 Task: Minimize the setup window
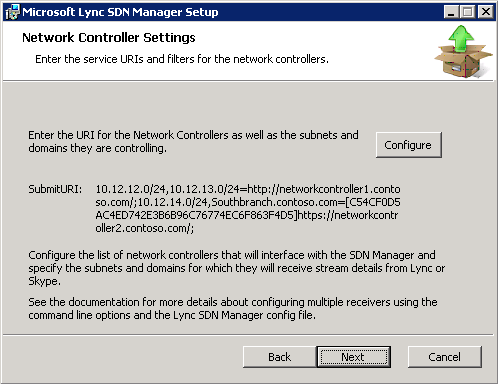pyautogui.click(x=451, y=12)
